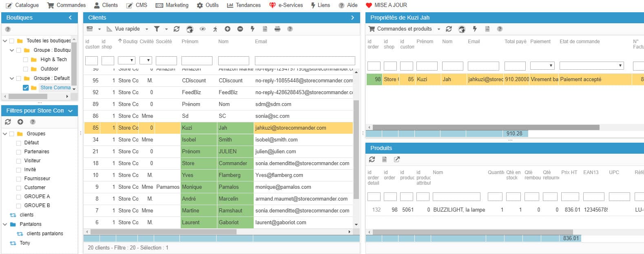Select the clients pantalons saved filter
The width and height of the screenshot is (644, 254).
pos(45,234)
